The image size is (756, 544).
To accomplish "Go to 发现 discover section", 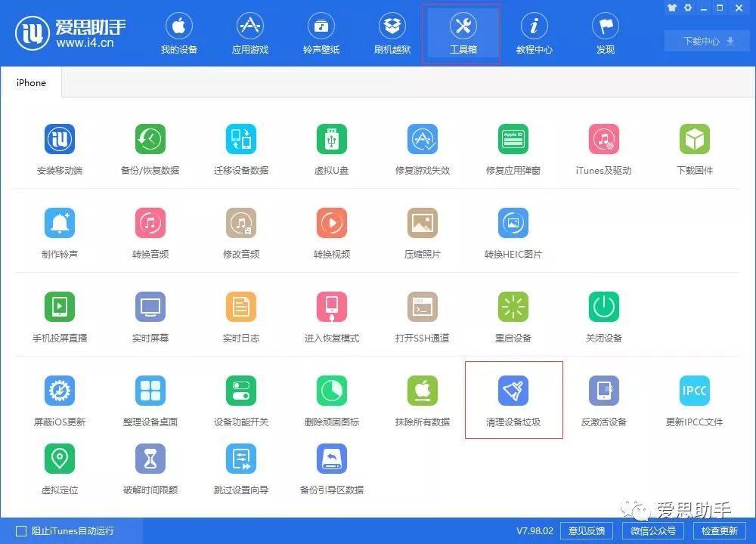I will (x=606, y=34).
